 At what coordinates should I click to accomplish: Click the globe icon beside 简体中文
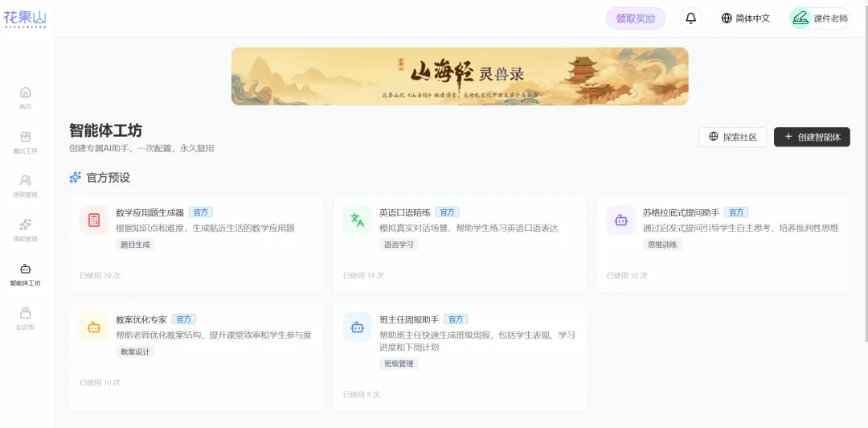[727, 19]
